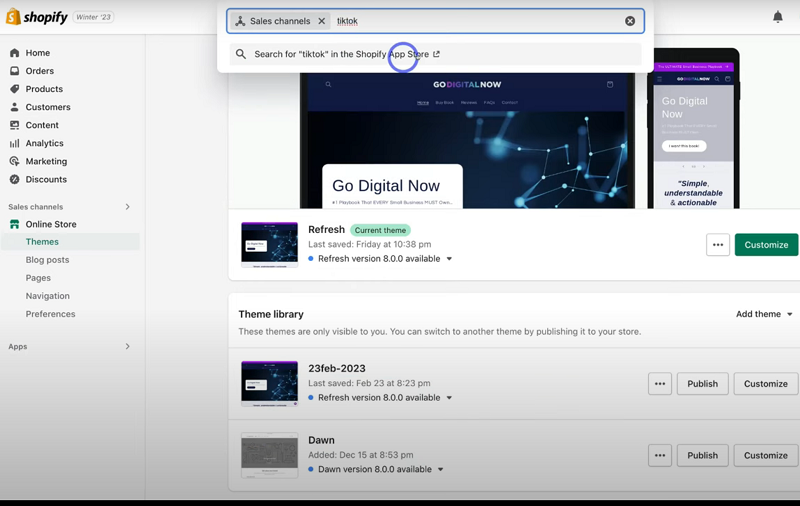Open Navigation under Online Store

pos(47,296)
